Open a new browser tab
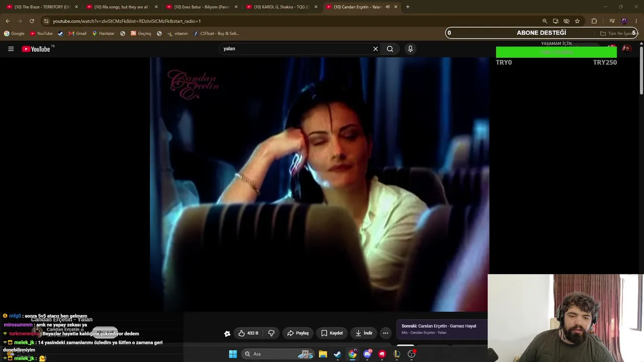The image size is (644, 362). tap(408, 7)
